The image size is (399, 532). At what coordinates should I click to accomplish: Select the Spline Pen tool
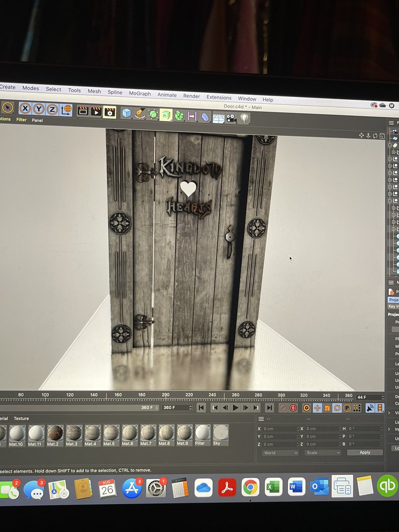(x=140, y=114)
